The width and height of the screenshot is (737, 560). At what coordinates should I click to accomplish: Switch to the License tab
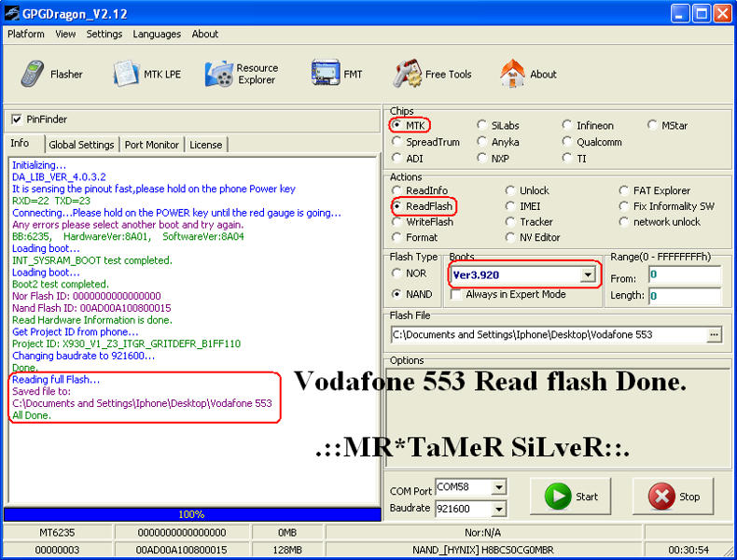206,145
